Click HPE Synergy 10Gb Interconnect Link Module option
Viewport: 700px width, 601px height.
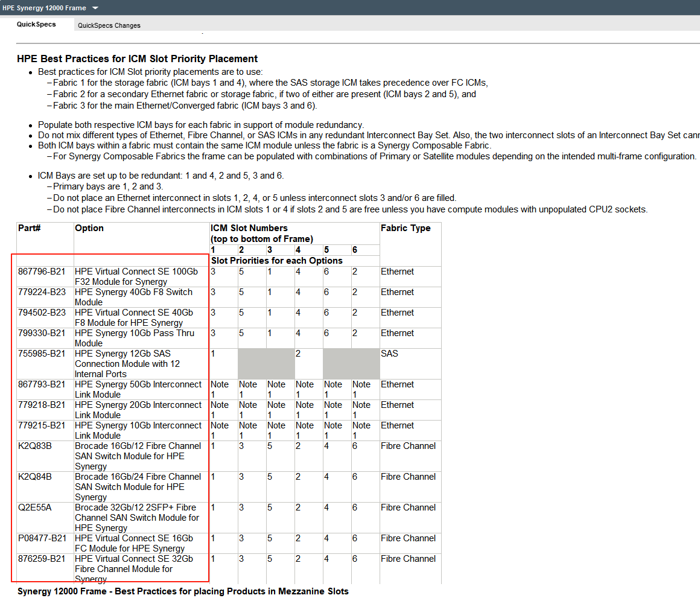[138, 431]
